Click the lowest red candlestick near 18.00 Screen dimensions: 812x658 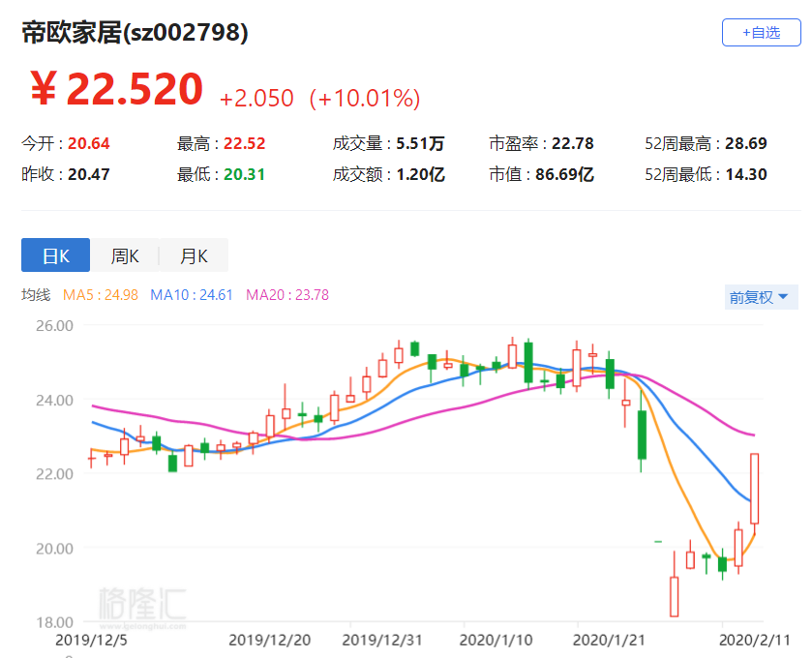(675, 596)
